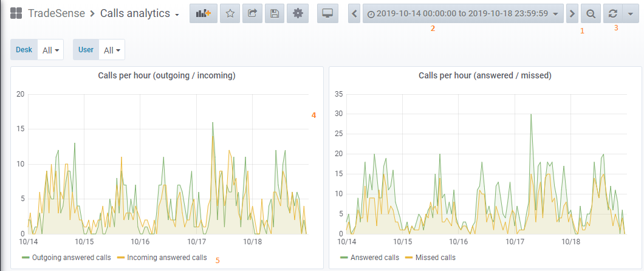Toggle the Outgoing answered calls series

[72, 258]
